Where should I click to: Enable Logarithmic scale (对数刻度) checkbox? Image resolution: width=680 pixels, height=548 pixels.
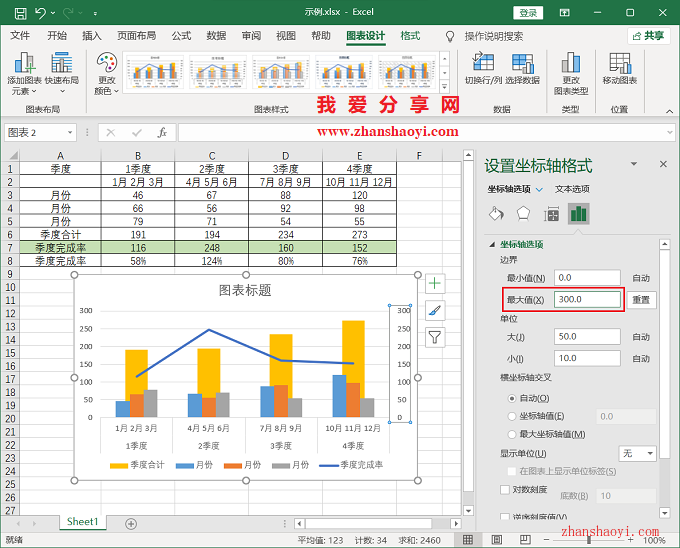(x=504, y=489)
